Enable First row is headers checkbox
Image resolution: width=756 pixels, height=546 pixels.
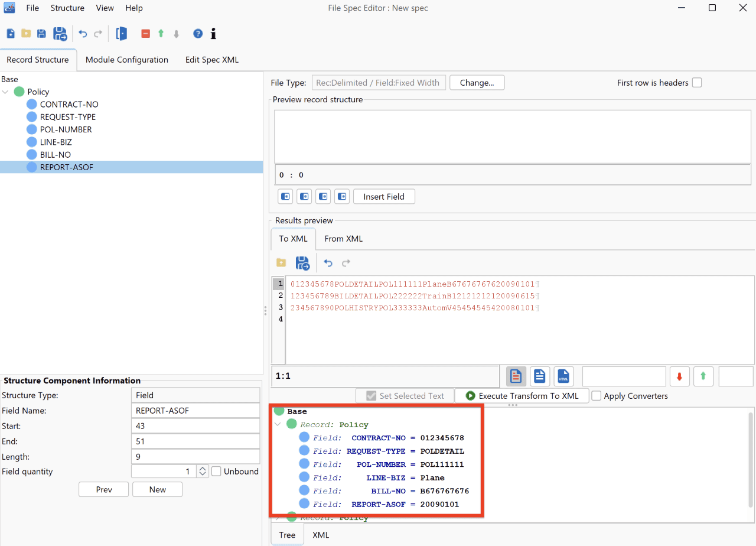click(x=697, y=83)
